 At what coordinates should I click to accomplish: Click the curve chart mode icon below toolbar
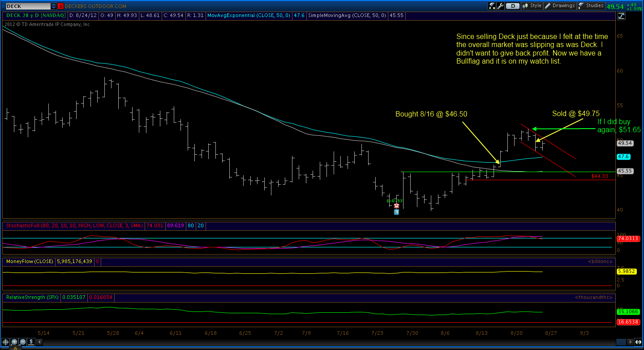pos(621,16)
